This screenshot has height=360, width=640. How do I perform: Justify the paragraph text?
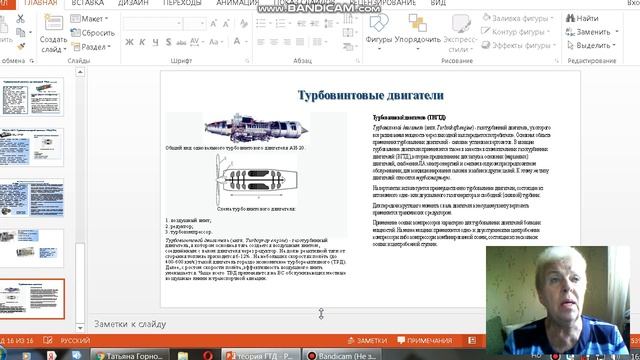(300, 42)
